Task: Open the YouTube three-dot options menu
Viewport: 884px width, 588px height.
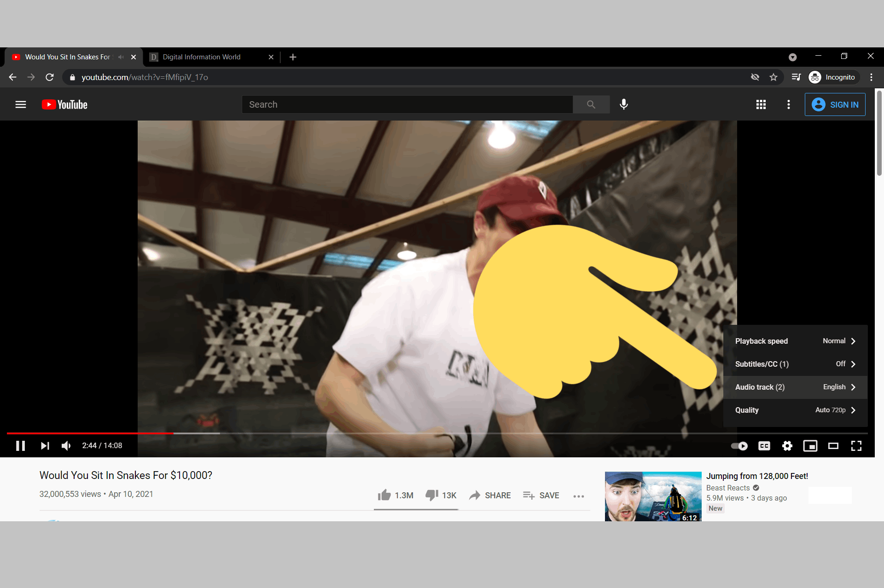Action: (x=789, y=104)
